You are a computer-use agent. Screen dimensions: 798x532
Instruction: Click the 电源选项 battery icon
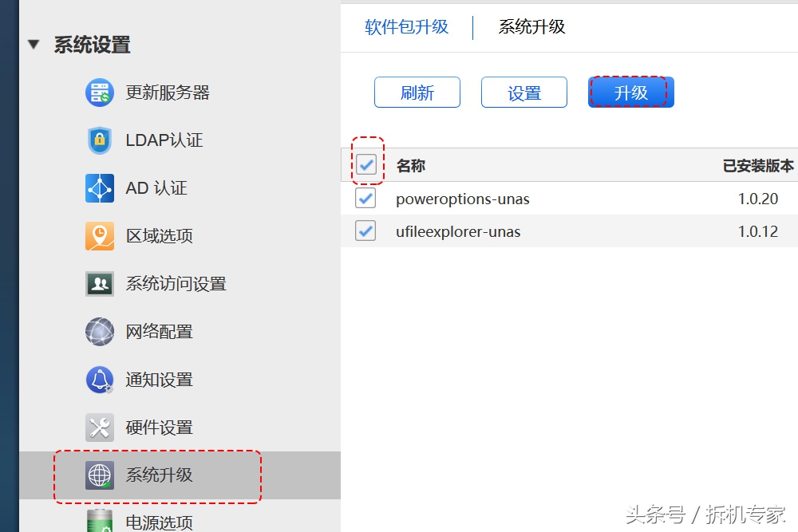click(99, 521)
